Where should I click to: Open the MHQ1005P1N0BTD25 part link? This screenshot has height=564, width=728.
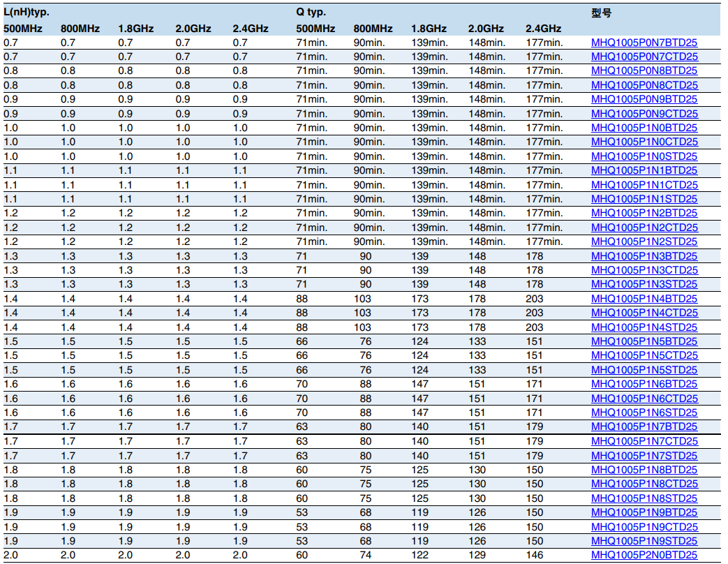(x=644, y=128)
